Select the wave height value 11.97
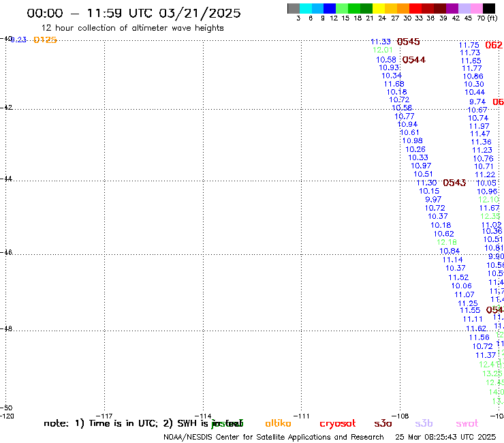Screen dimensions: 504x443 pos(479,127)
